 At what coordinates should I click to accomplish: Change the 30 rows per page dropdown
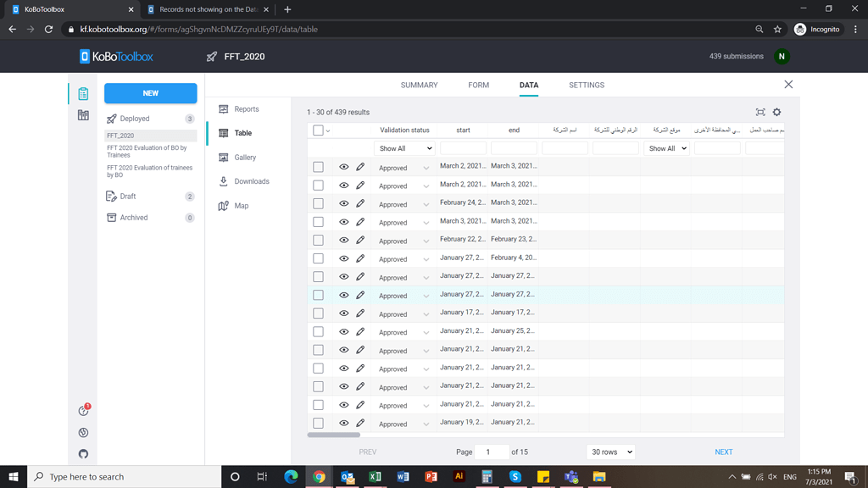click(610, 452)
